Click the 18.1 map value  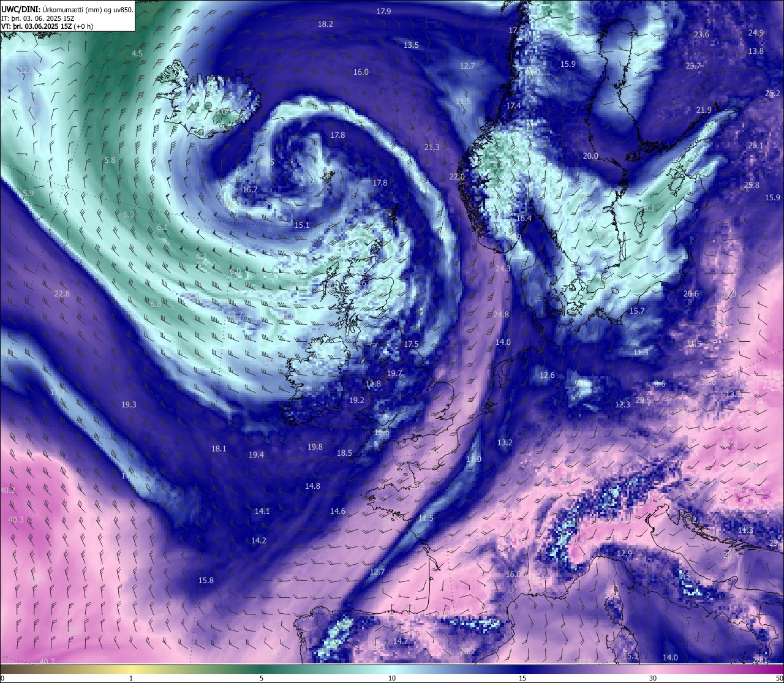[219, 449]
